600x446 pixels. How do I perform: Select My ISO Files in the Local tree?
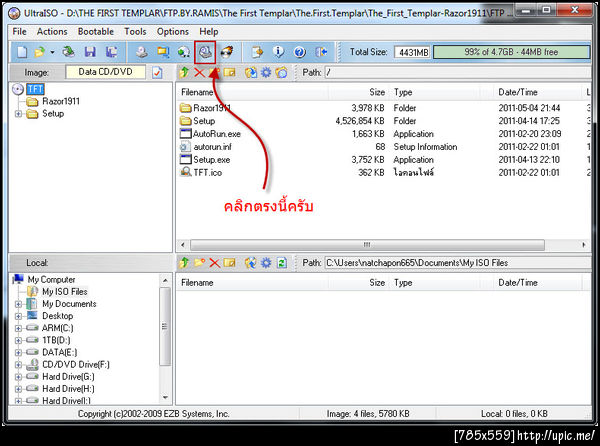coord(65,291)
